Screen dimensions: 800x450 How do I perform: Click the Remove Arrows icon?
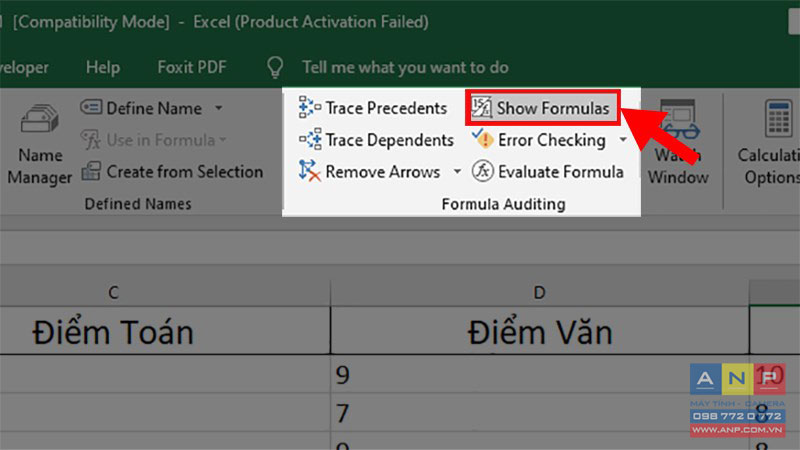(x=309, y=171)
